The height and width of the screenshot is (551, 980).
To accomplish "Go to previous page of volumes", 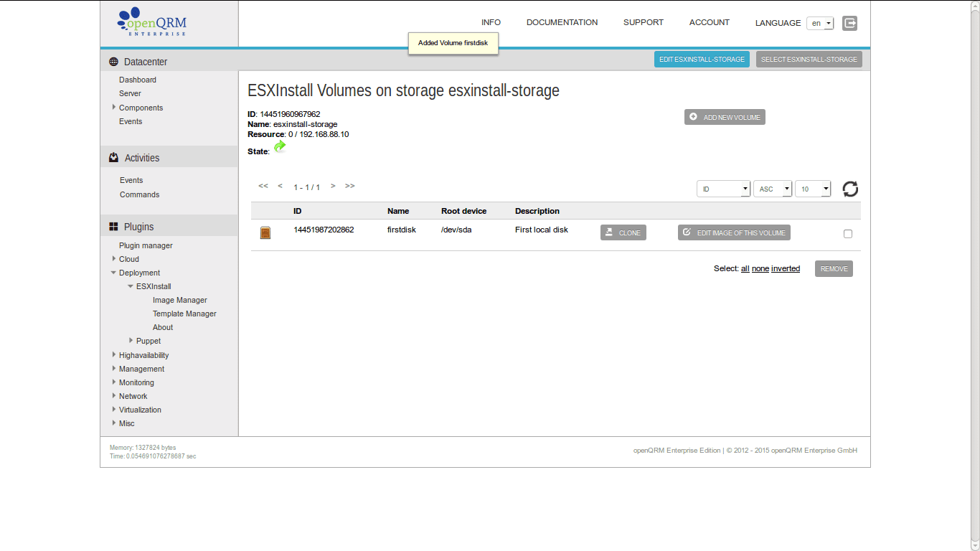I will 281,186.
